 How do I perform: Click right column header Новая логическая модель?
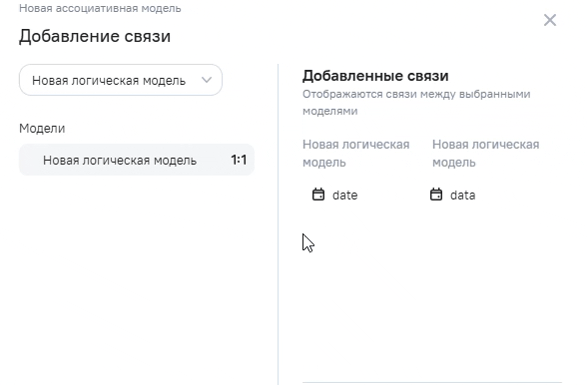pos(486,154)
